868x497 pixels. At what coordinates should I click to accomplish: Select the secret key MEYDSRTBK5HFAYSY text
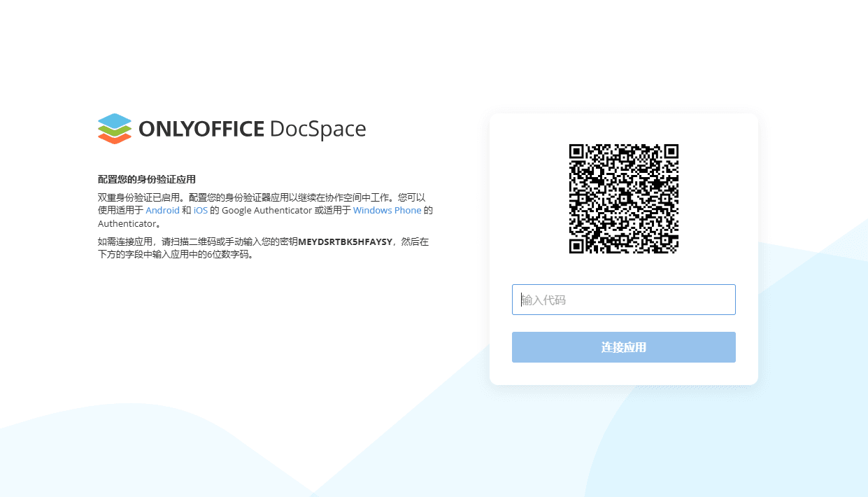[346, 242]
